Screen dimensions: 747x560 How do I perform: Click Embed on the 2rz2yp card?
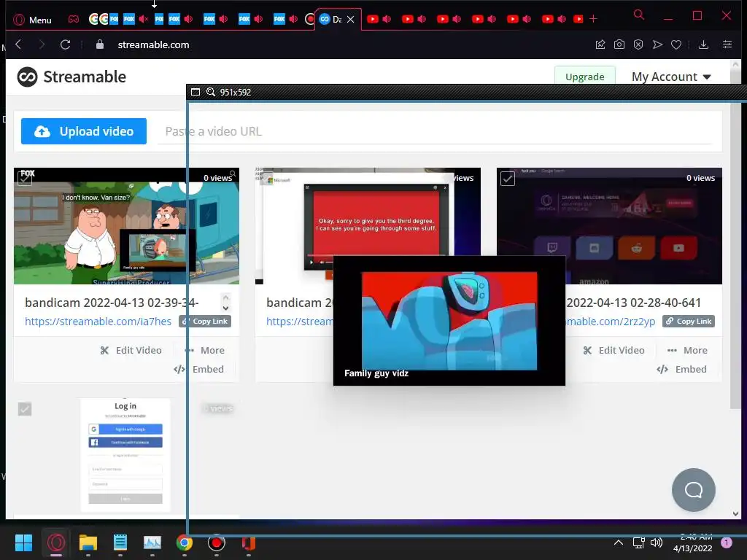click(x=682, y=370)
